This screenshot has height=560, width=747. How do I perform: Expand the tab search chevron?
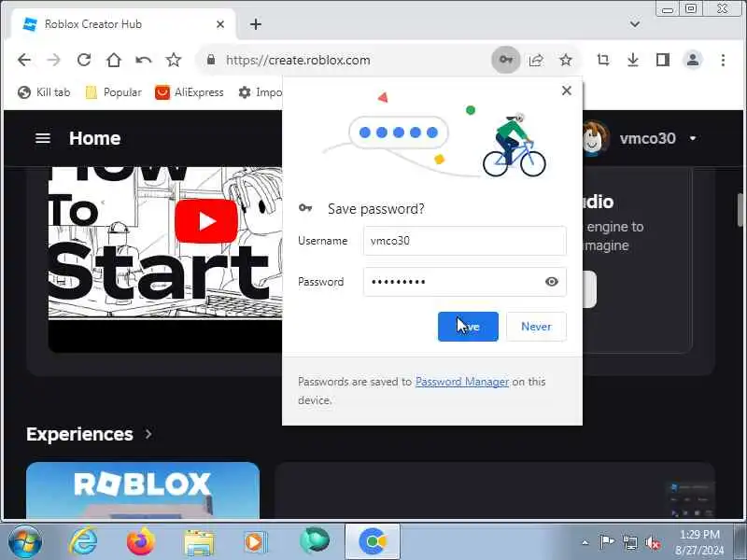635,24
